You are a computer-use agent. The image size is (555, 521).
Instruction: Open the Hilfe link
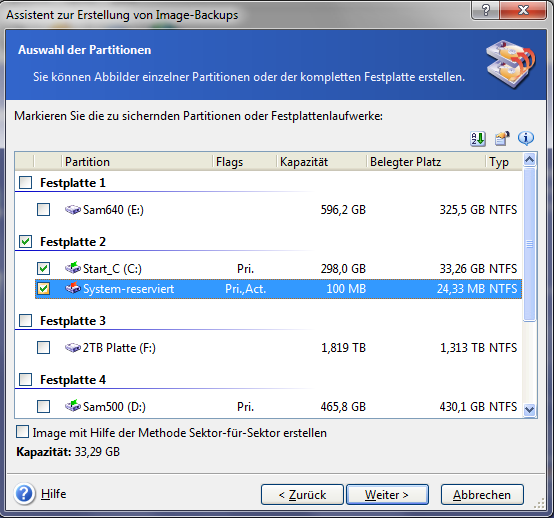(53, 494)
